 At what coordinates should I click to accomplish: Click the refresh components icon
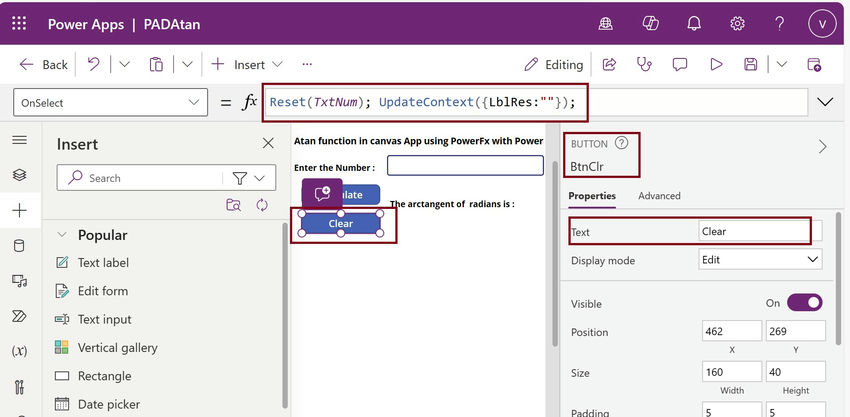tap(262, 205)
